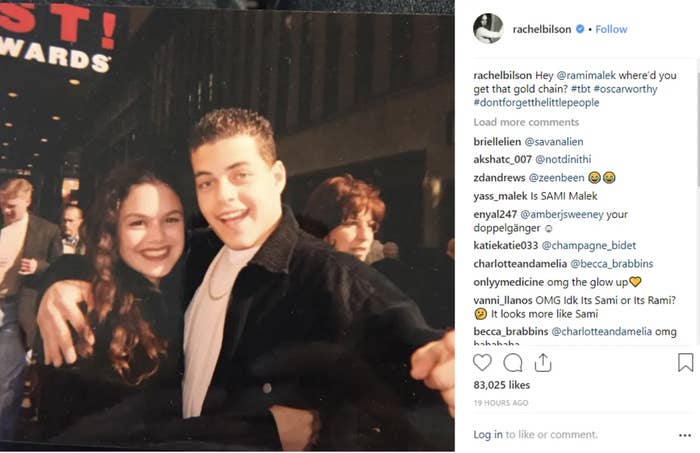This screenshot has height=453, width=700.
Task: Open the #oscarworthy hashtag
Action: (x=625, y=89)
